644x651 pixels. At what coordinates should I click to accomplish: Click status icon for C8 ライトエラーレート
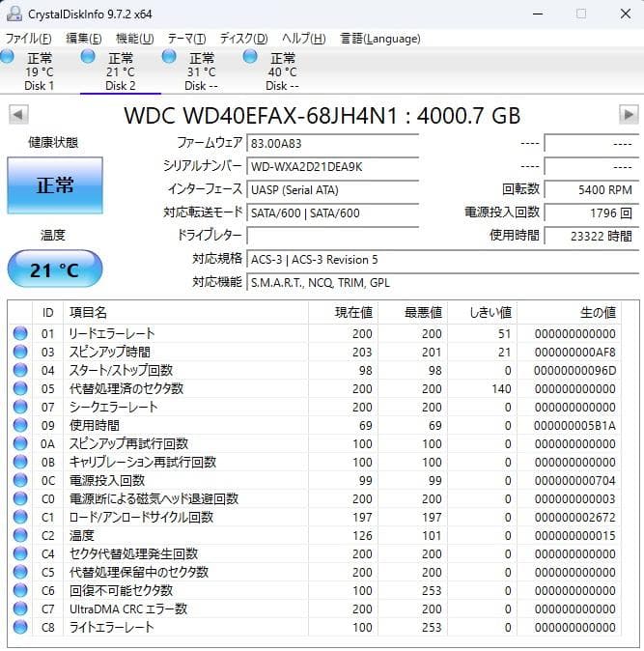click(x=20, y=627)
